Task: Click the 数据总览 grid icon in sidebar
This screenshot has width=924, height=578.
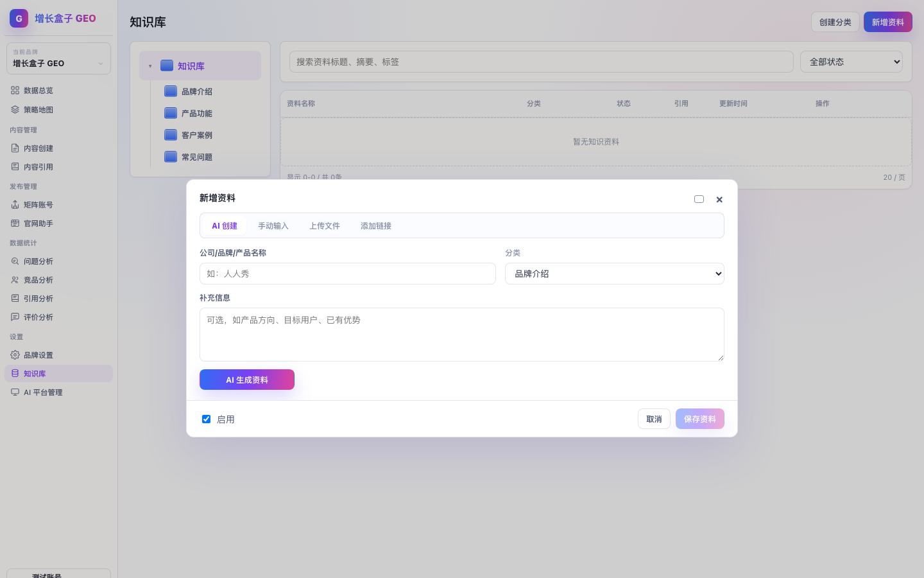Action: (x=15, y=91)
